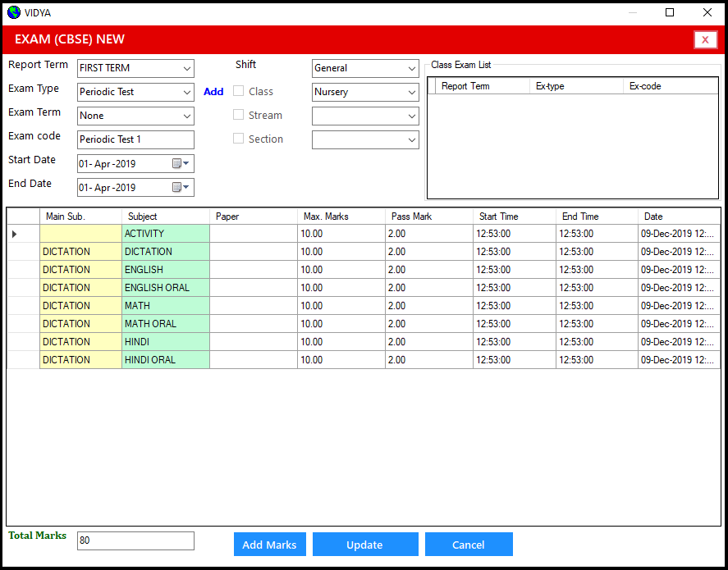Open the Shift dropdown showing General
Image resolution: width=728 pixels, height=570 pixels.
[x=411, y=68]
